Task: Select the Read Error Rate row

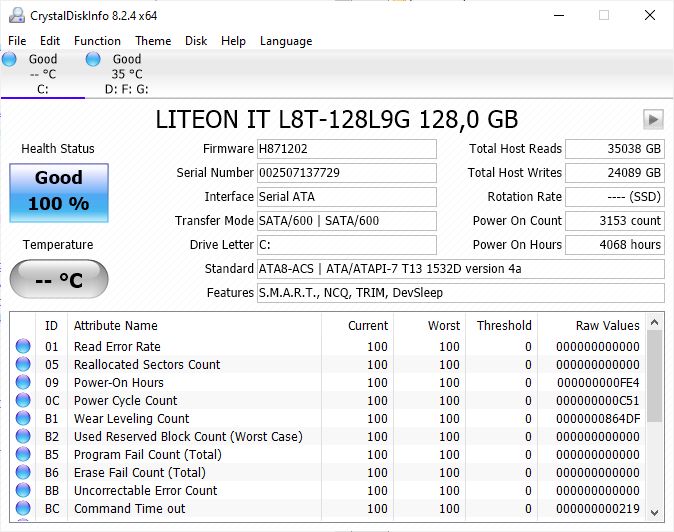Action: click(328, 346)
